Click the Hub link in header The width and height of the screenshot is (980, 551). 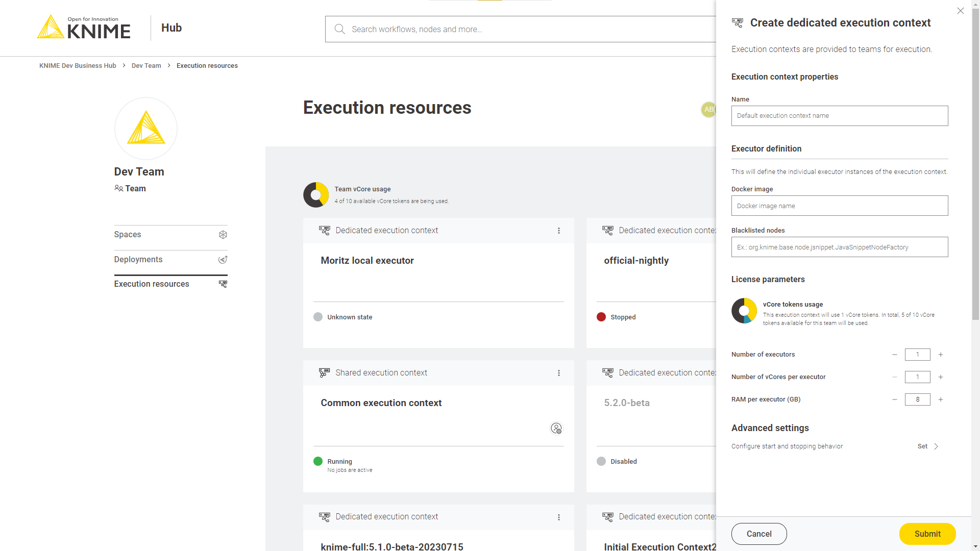point(171,28)
